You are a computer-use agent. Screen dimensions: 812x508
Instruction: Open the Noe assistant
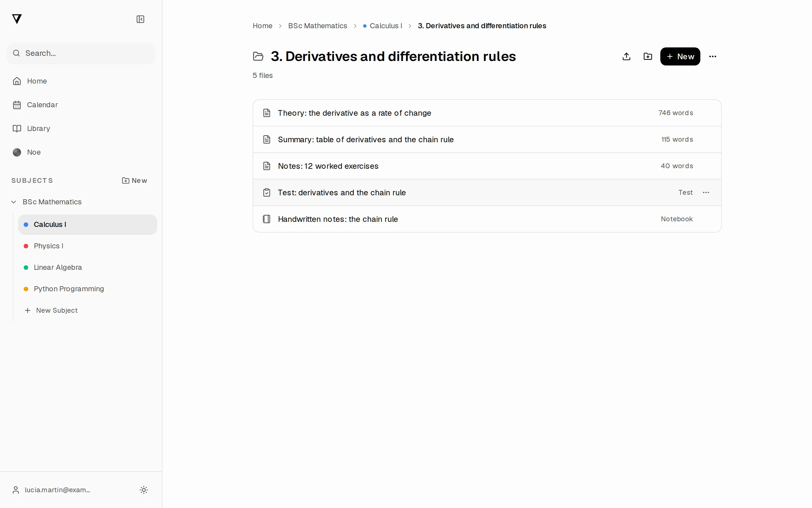tap(81, 152)
